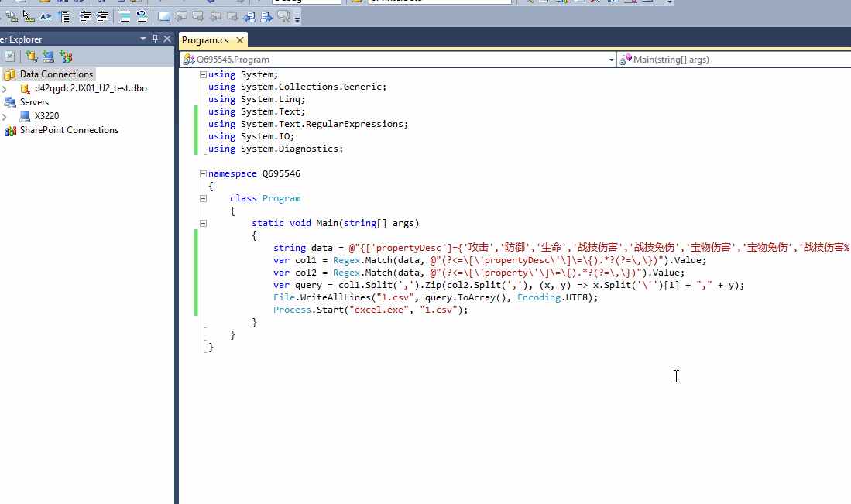Click the Connect to Database icon
851x504 pixels.
[32, 57]
